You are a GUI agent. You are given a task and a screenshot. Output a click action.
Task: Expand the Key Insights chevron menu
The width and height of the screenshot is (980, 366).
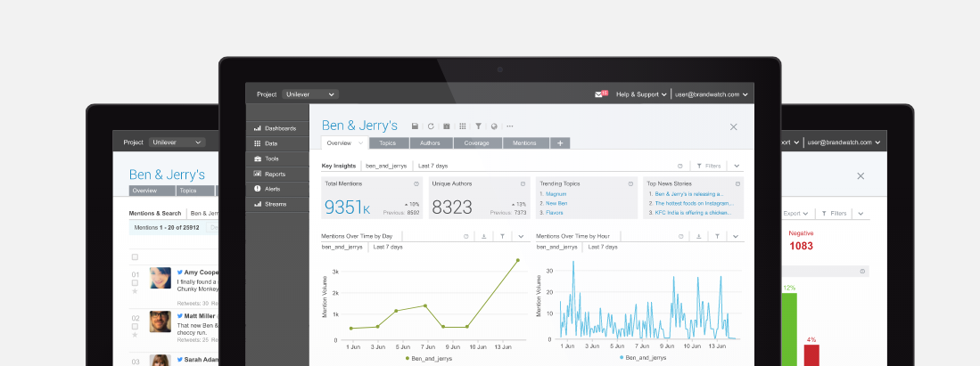pos(737,167)
